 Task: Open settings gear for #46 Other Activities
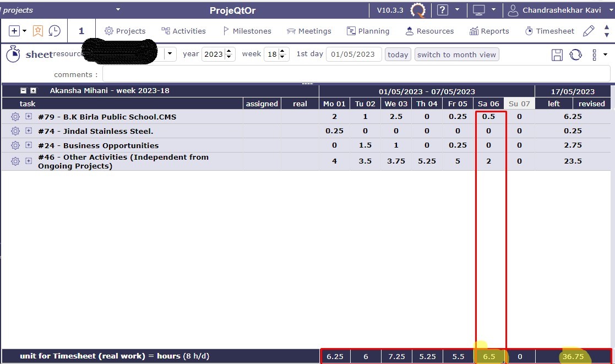[x=15, y=161]
